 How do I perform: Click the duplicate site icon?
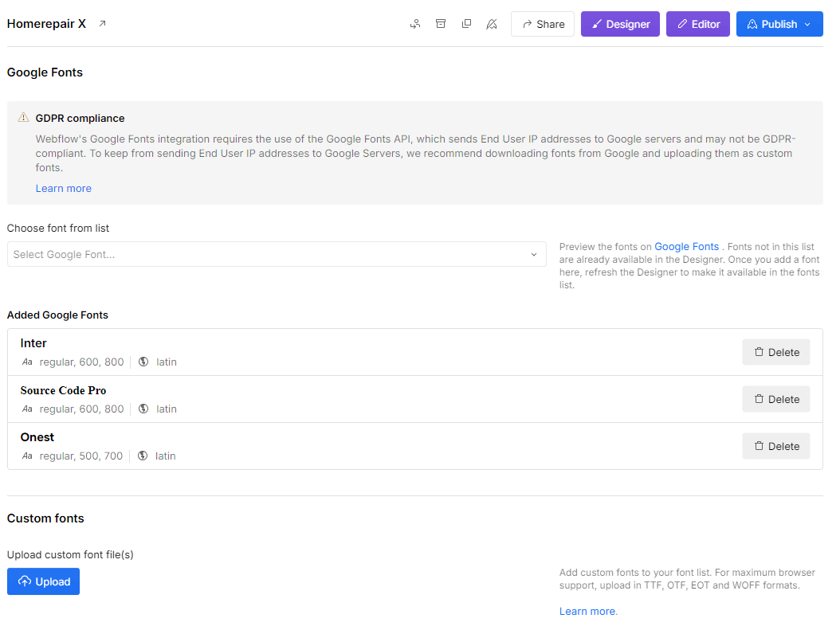tap(466, 24)
